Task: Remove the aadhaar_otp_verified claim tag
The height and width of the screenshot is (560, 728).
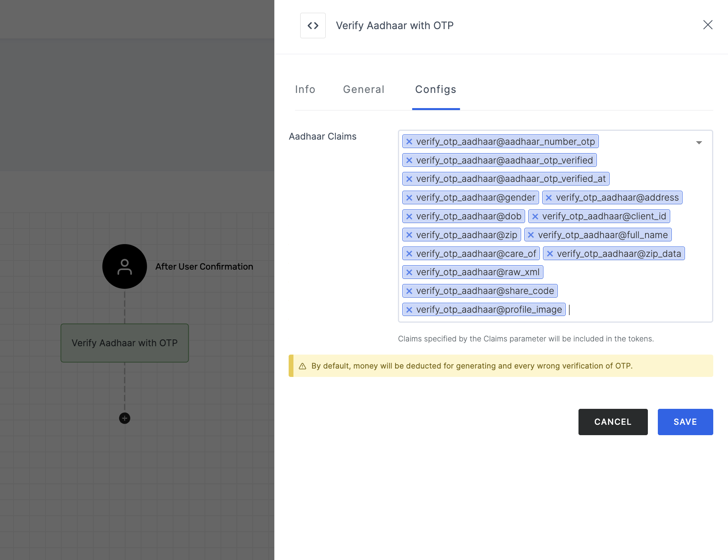Action: pos(409,160)
